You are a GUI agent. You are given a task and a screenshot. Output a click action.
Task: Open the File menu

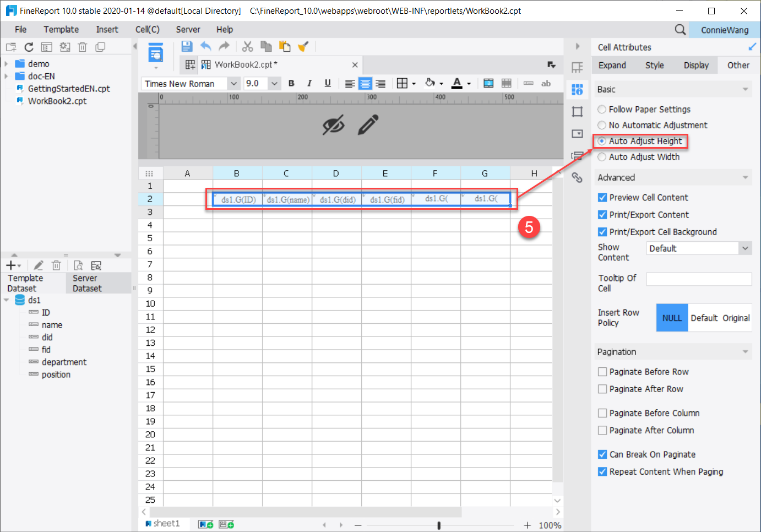tap(21, 30)
